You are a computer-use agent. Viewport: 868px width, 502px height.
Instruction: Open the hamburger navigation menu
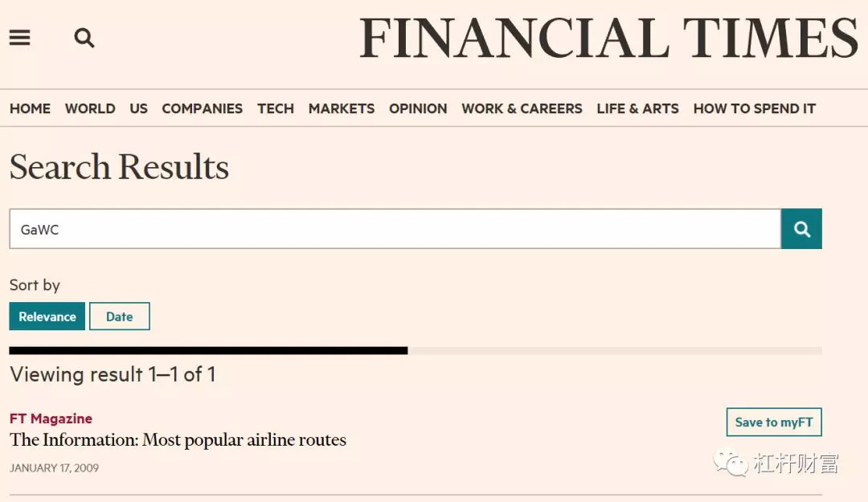(x=20, y=38)
